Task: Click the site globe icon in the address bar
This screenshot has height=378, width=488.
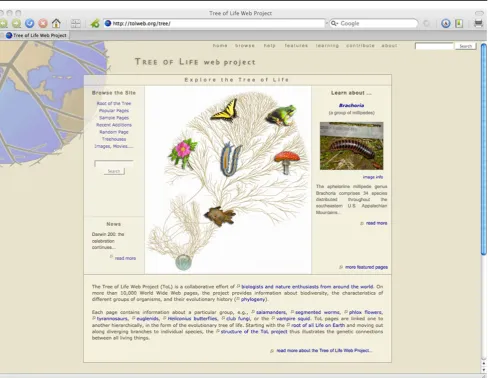Action: point(108,23)
